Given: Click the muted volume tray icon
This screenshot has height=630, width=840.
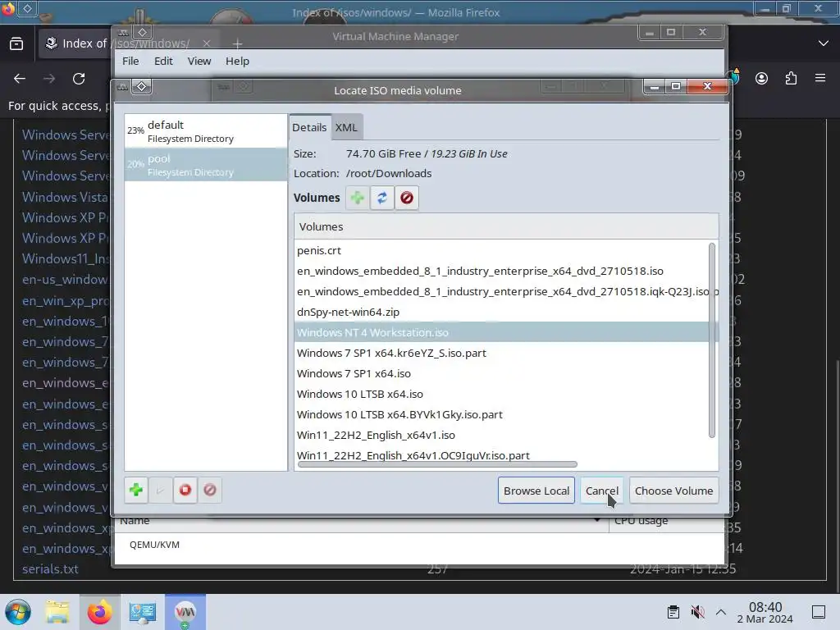Looking at the screenshot, I should click(x=697, y=612).
